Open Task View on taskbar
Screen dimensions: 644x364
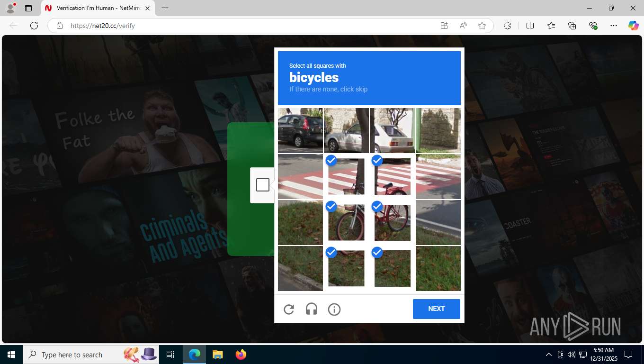click(170, 355)
